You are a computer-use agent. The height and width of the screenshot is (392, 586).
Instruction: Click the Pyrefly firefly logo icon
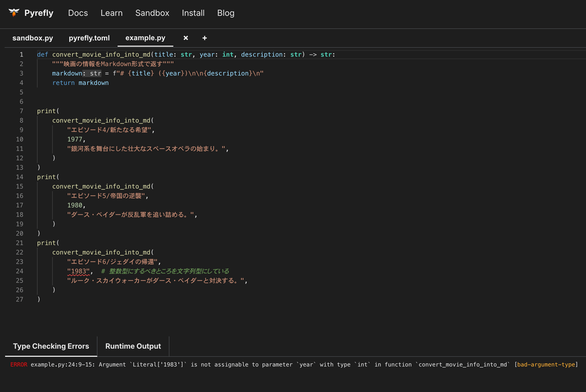click(14, 13)
